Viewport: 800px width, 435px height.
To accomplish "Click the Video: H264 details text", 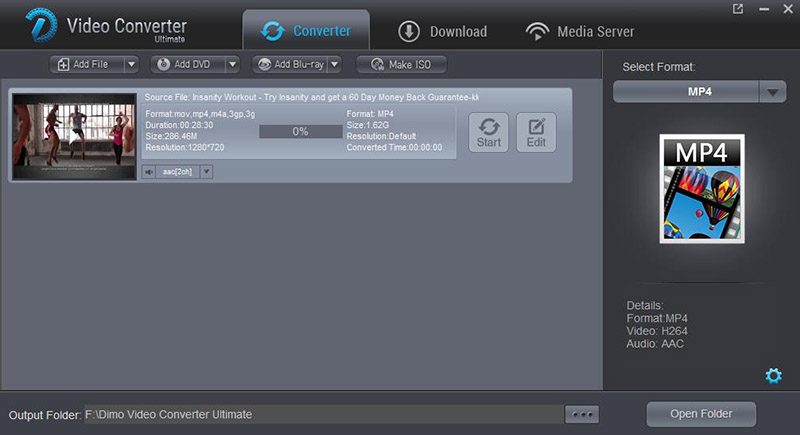I will 657,331.
